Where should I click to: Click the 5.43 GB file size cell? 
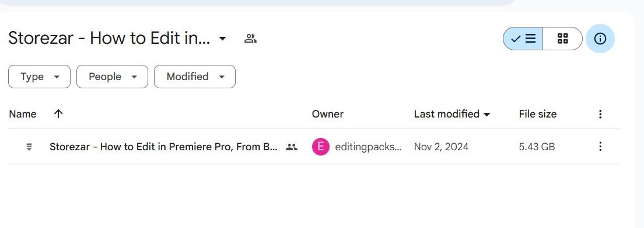[x=537, y=147]
